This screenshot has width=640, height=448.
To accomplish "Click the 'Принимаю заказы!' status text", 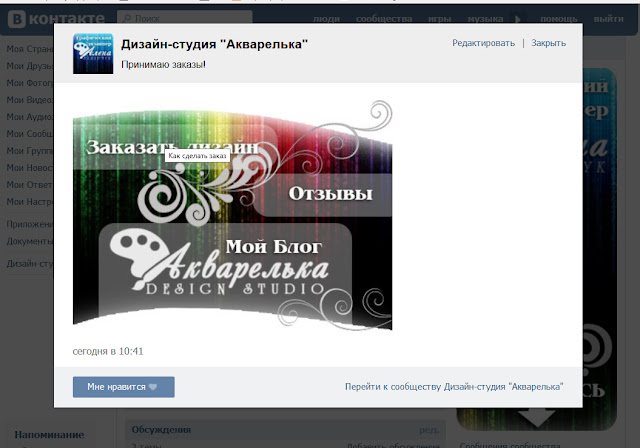I will tap(163, 64).
